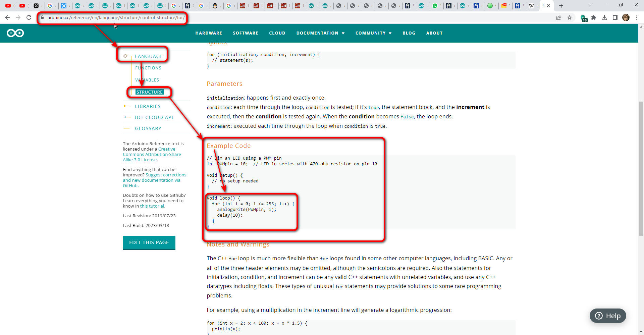Click the delay(10); code line
This screenshot has width=644, height=335.
click(x=230, y=215)
